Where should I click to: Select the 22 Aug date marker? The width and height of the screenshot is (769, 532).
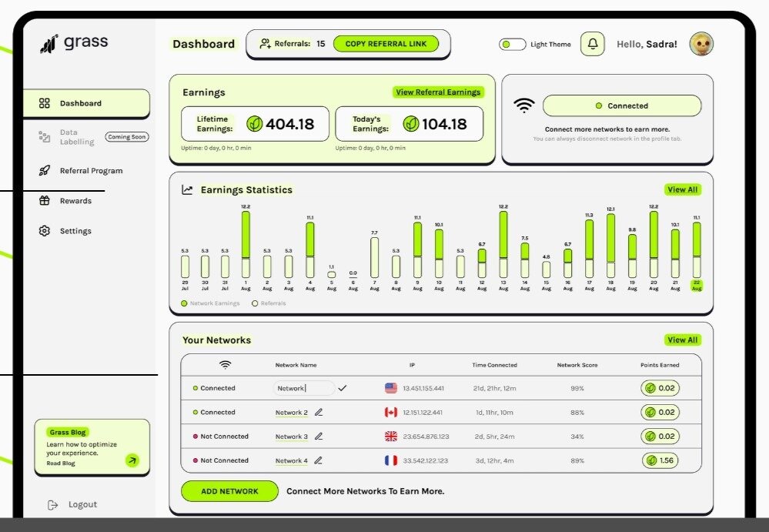point(697,286)
